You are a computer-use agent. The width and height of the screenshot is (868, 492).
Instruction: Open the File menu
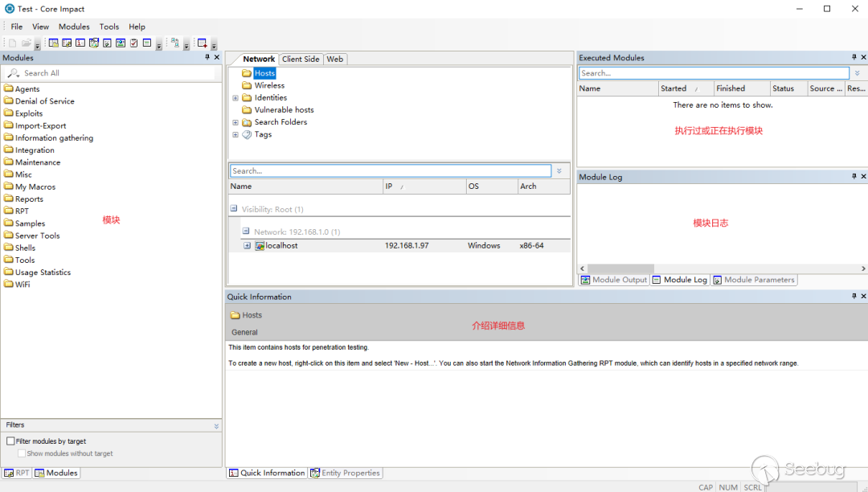click(x=17, y=27)
